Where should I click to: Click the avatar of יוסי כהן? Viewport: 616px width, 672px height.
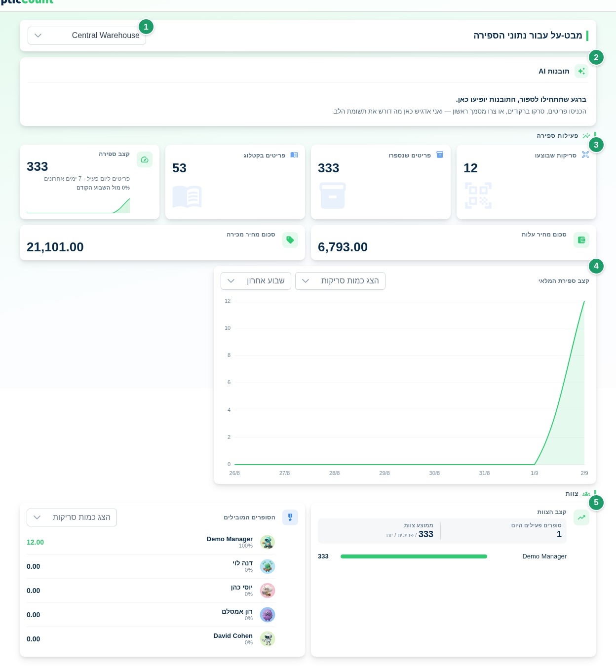tap(268, 591)
